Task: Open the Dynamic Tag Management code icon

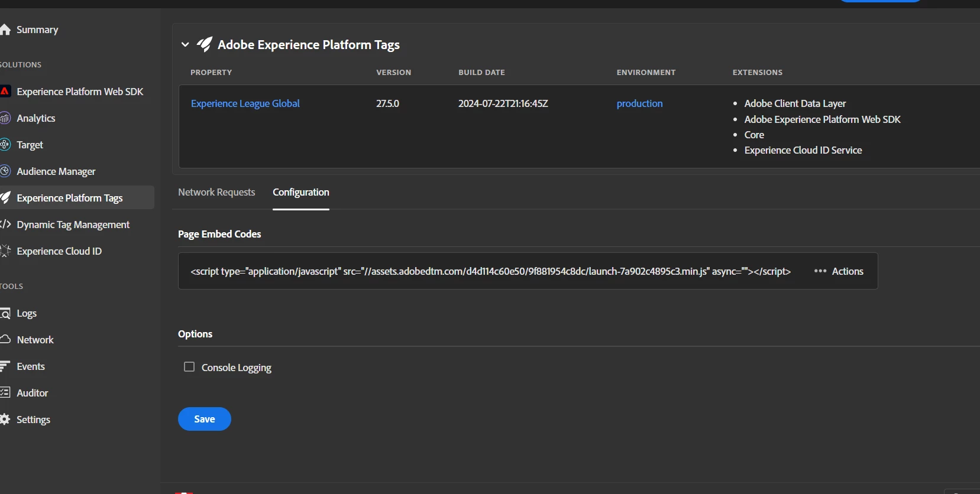Action: (x=6, y=225)
